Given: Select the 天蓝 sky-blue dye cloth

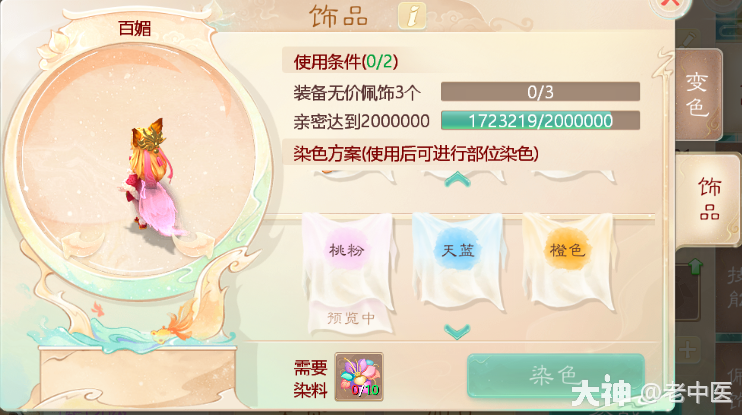Looking at the screenshot, I should coord(458,260).
